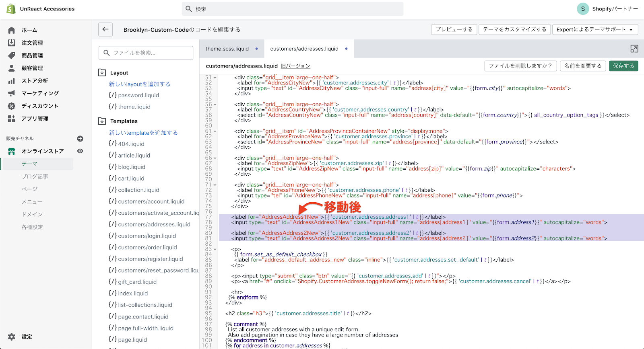Image resolution: width=644 pixels, height=349 pixels.
Task: Open customers/login.liquid in file tree
Action: [147, 236]
